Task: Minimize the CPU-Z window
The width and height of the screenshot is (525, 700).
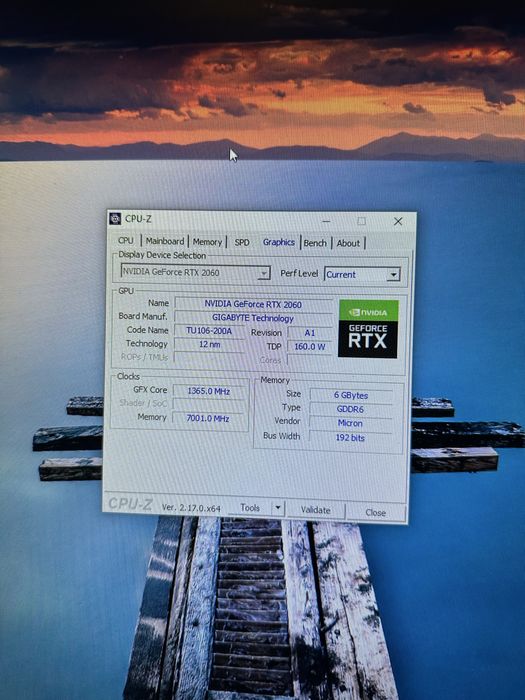Action: tap(326, 221)
